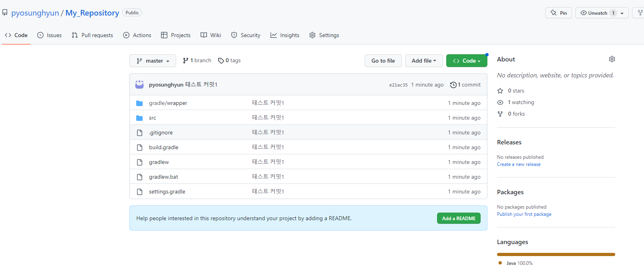644x278 pixels.
Task: Click the gradlew.bat file icon
Action: coord(139,177)
